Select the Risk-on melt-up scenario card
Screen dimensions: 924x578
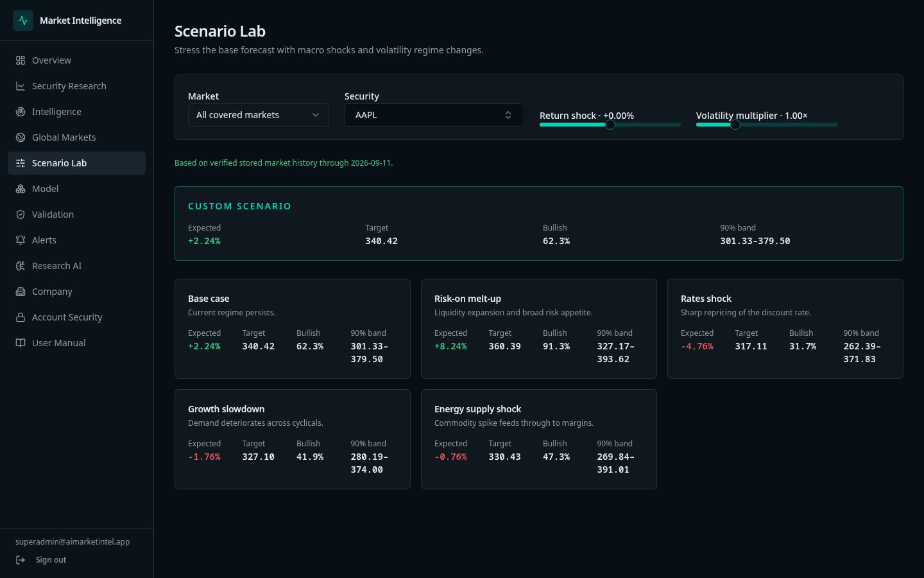539,329
